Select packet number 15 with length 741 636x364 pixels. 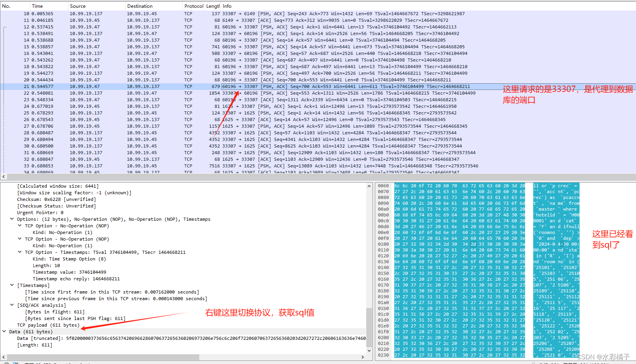[x=318, y=47]
